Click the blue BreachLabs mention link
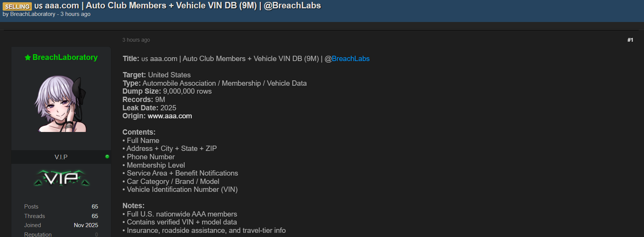Screen dimensions: 644x237 tap(350, 59)
